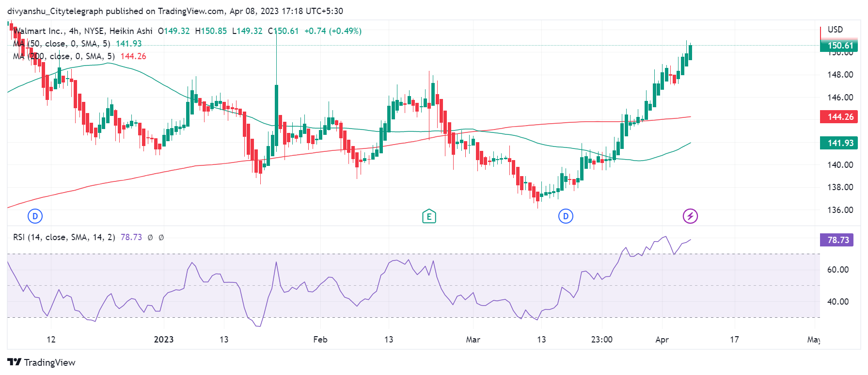Click the MA (50, close, 0, SMA, 5) legend
Viewport: 868px width, 375px height.
pyautogui.click(x=62, y=44)
